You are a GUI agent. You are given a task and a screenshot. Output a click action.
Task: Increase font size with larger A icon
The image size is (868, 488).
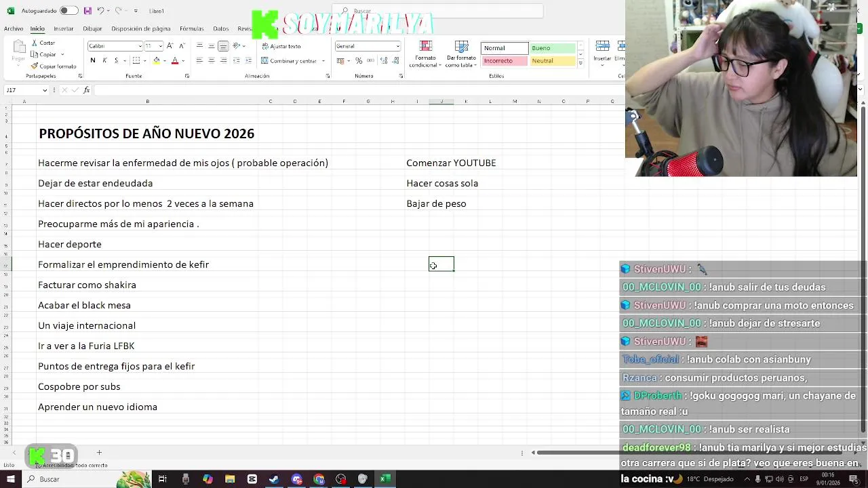[170, 45]
